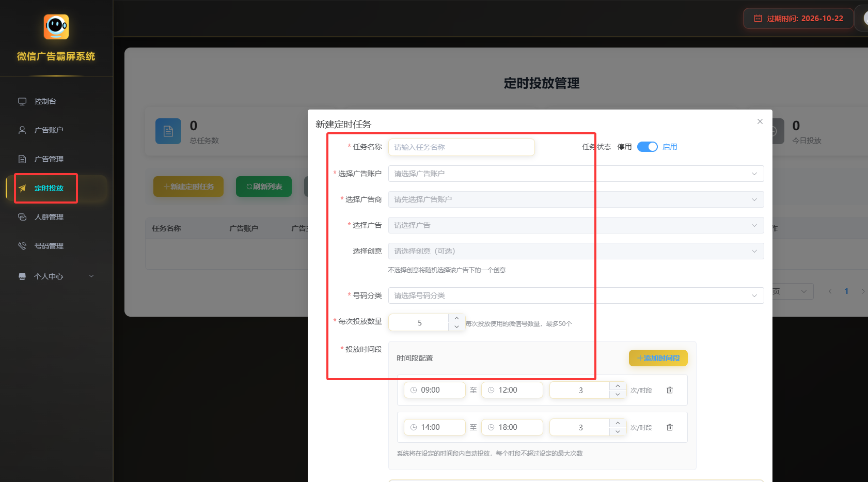
Task: Increase the 每次投放数量 value with up arrow
Action: 456,318
